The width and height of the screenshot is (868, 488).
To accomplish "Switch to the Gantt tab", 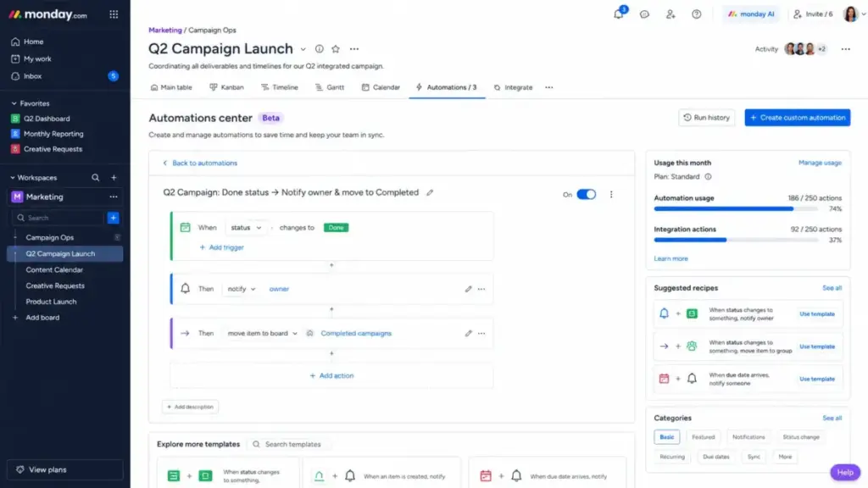I will coord(330,87).
